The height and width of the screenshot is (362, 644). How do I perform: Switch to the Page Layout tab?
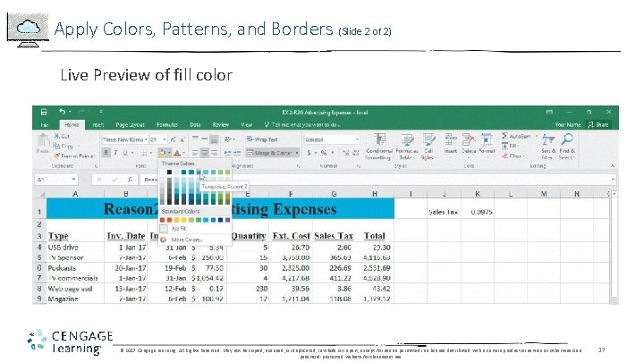(x=130, y=125)
